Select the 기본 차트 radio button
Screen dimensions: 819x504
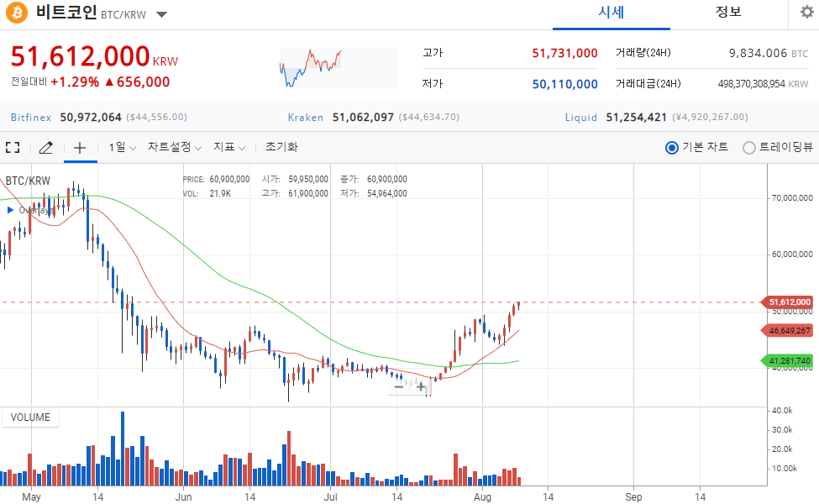672,148
